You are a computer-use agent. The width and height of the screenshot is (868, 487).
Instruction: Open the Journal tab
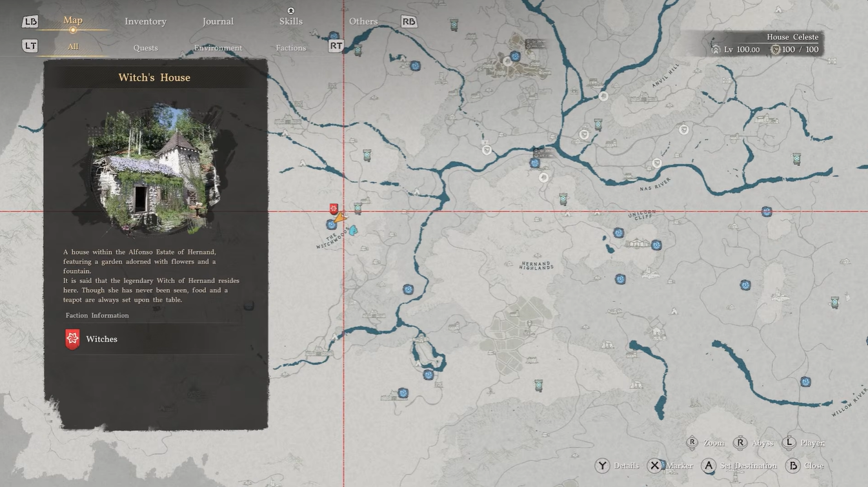pos(218,21)
